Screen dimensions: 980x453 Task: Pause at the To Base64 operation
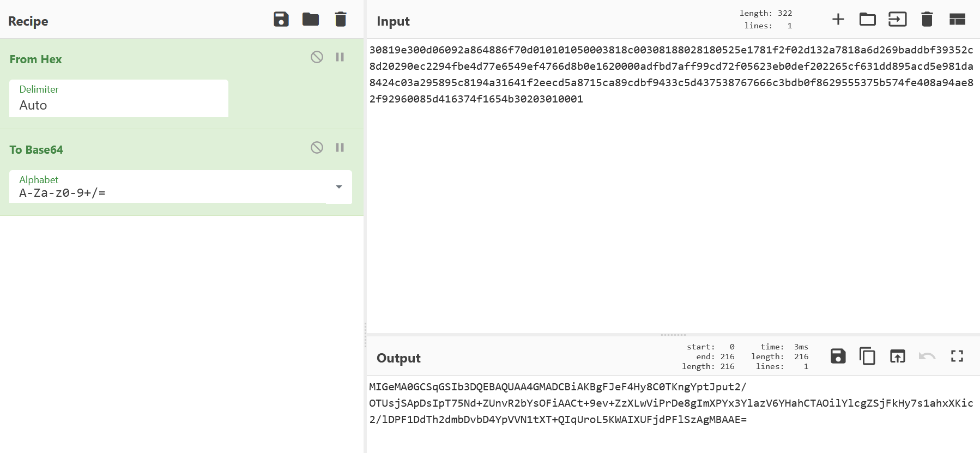pos(340,148)
